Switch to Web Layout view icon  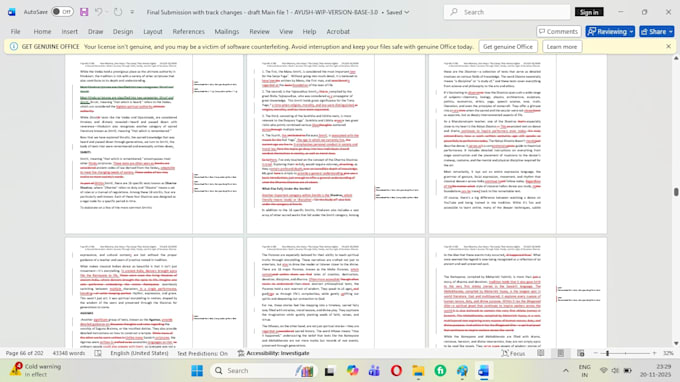pos(581,353)
